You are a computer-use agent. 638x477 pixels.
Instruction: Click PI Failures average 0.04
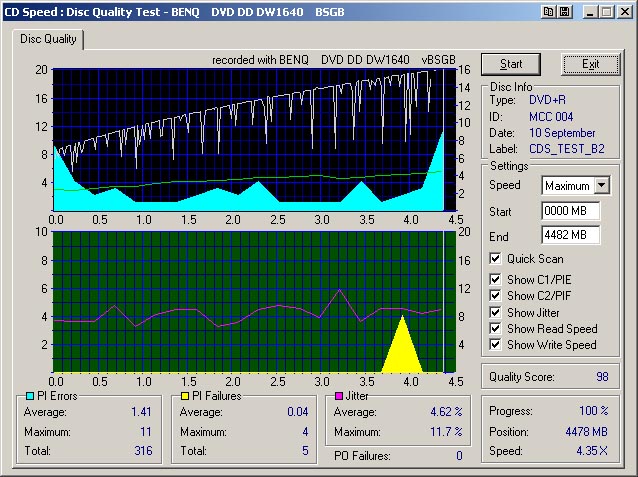[x=297, y=412]
